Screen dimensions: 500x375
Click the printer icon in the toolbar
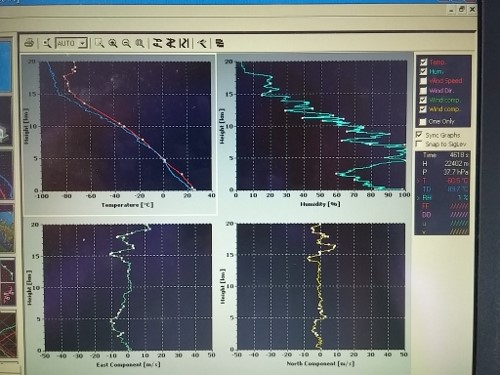click(x=30, y=43)
